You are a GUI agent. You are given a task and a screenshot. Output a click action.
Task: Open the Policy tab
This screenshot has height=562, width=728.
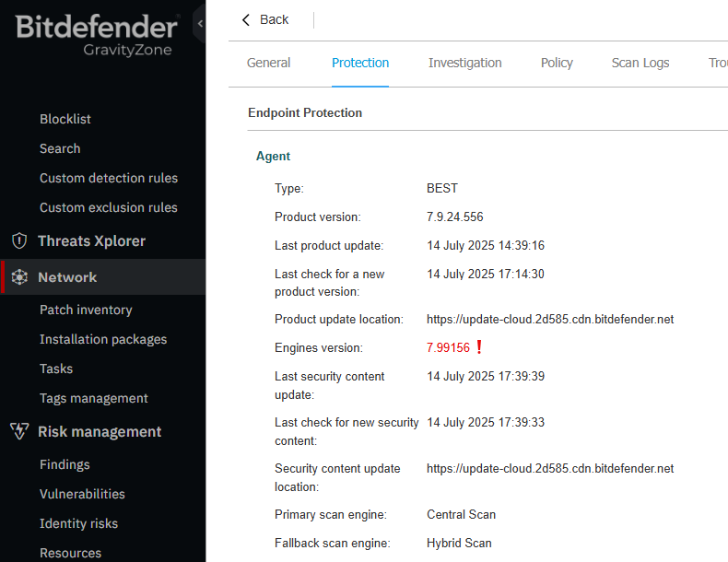[557, 63]
